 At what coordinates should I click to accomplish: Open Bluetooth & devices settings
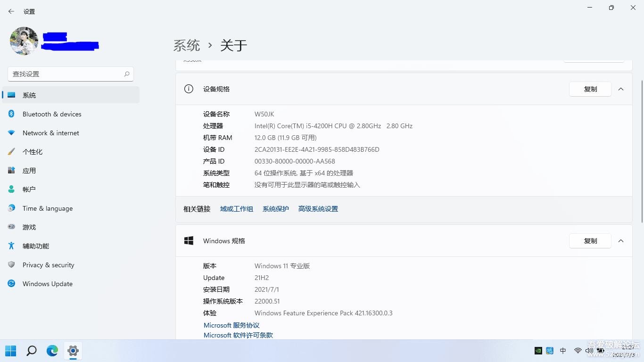[x=71, y=114]
